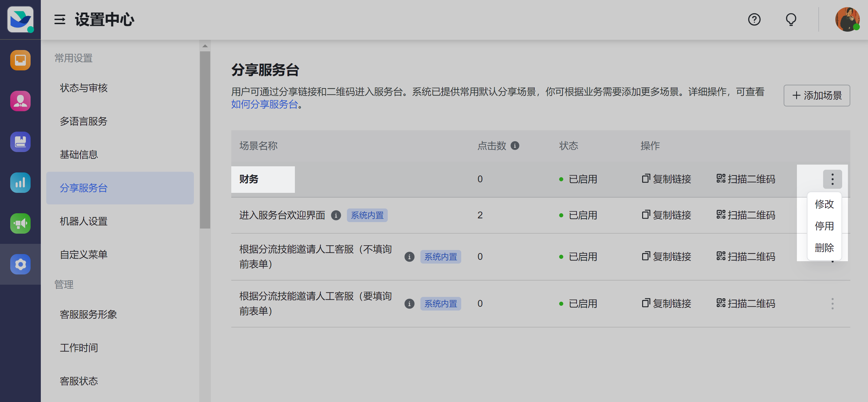Open the pink customer contacts sidebar icon

20,101
